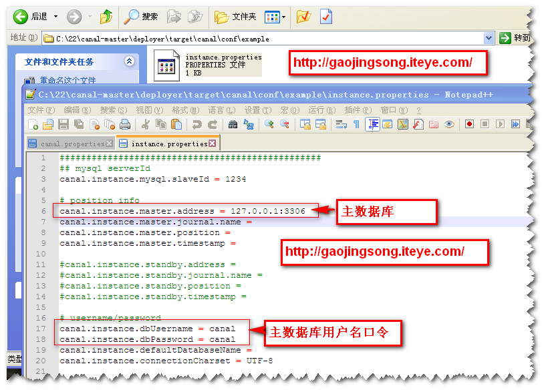Click the Explorer 后退 back button

click(30, 17)
